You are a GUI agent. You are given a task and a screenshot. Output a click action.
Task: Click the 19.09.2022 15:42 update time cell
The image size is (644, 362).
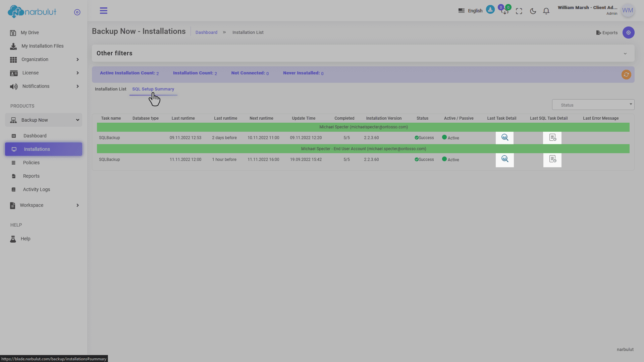pos(306,160)
